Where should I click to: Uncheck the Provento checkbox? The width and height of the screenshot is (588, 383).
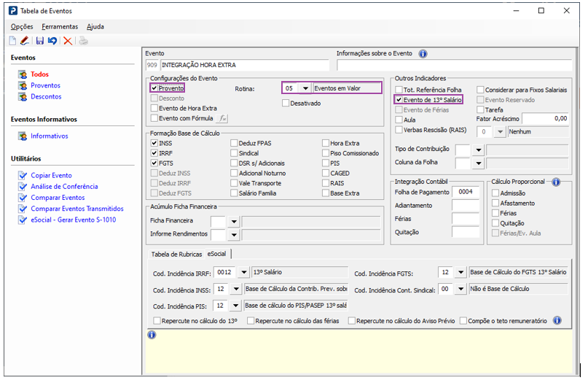click(154, 88)
